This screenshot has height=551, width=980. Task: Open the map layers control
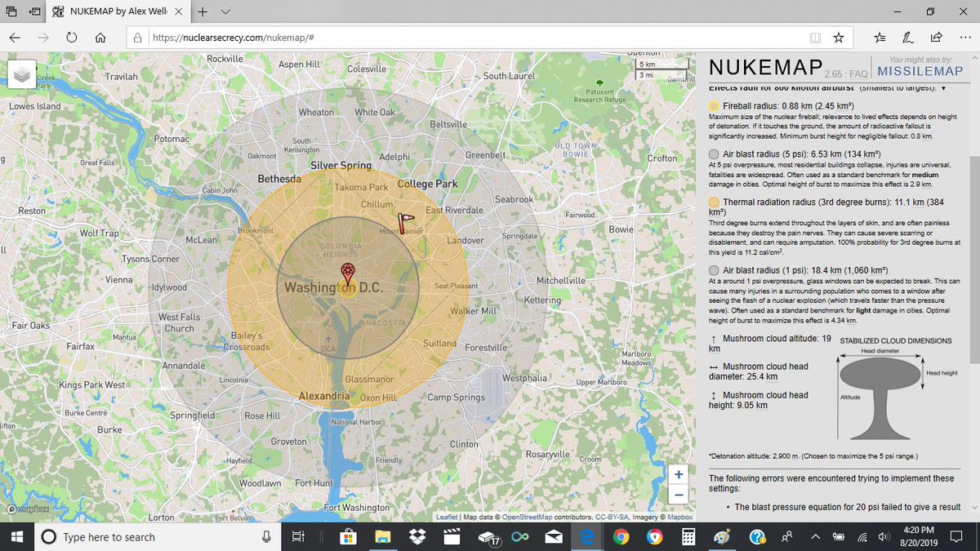(x=22, y=74)
